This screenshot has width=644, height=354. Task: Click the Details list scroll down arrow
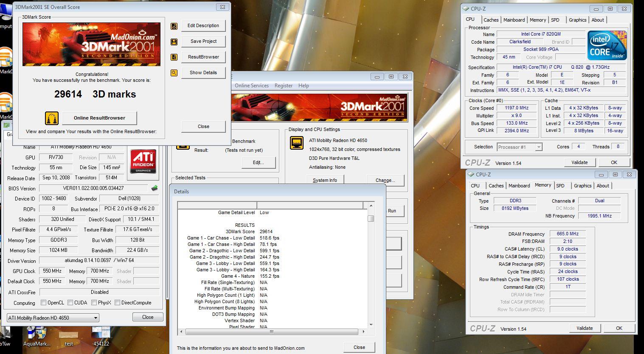pyautogui.click(x=371, y=324)
